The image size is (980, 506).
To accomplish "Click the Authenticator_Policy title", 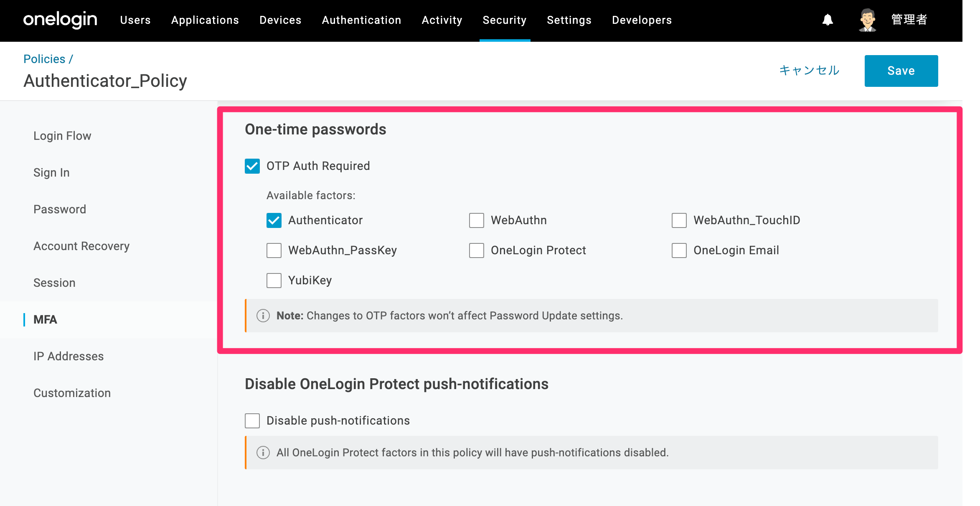I will [x=105, y=81].
